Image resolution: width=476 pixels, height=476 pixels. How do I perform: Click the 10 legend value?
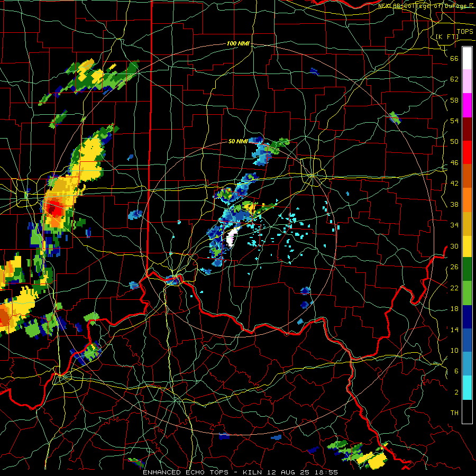click(x=454, y=350)
